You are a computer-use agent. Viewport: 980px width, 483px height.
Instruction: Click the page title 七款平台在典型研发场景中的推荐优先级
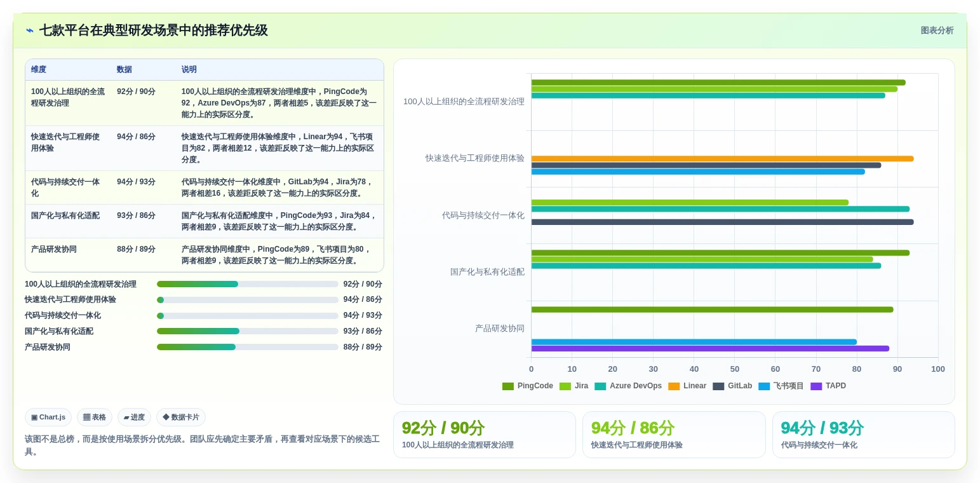coord(153,31)
